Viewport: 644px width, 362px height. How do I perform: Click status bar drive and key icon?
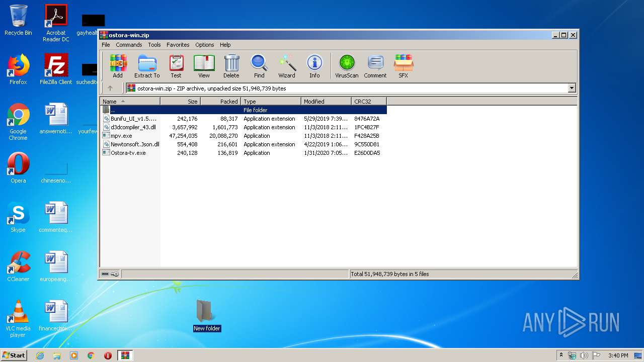110,274
